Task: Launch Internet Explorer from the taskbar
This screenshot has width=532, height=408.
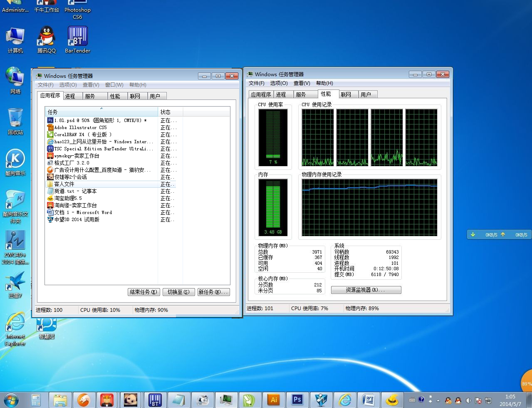Action: tap(345, 400)
